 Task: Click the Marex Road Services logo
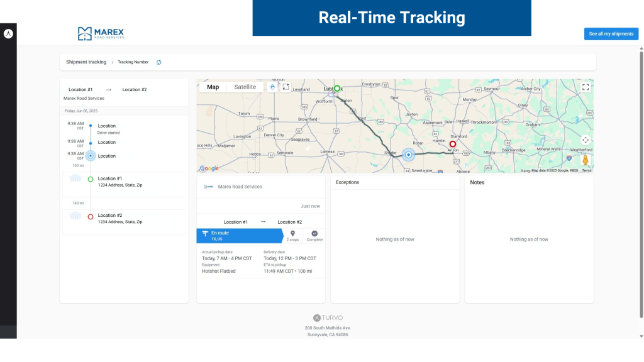[101, 33]
